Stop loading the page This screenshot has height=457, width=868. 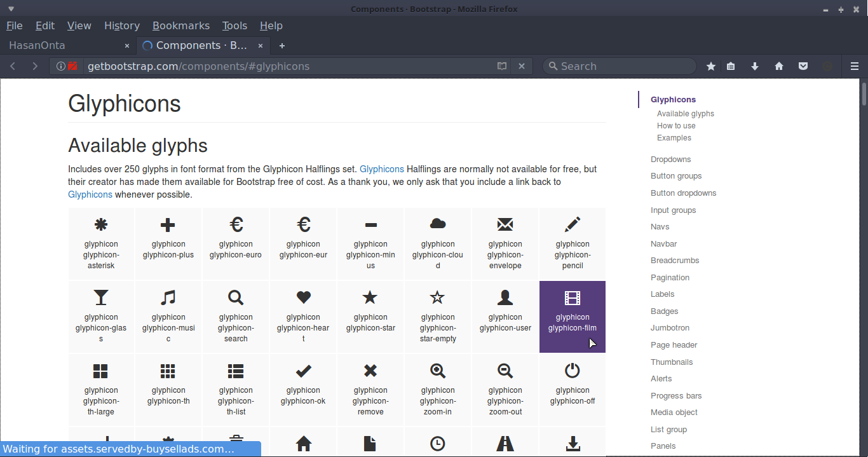coord(522,66)
